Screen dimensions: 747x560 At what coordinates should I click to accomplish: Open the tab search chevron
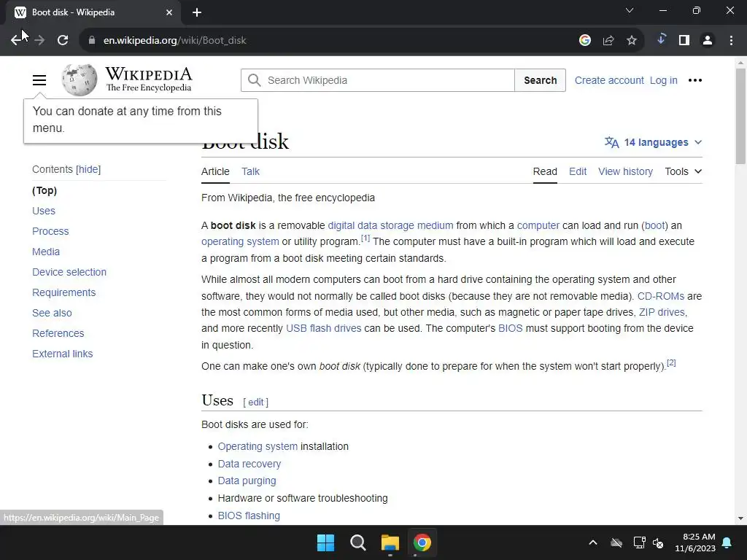630,10
